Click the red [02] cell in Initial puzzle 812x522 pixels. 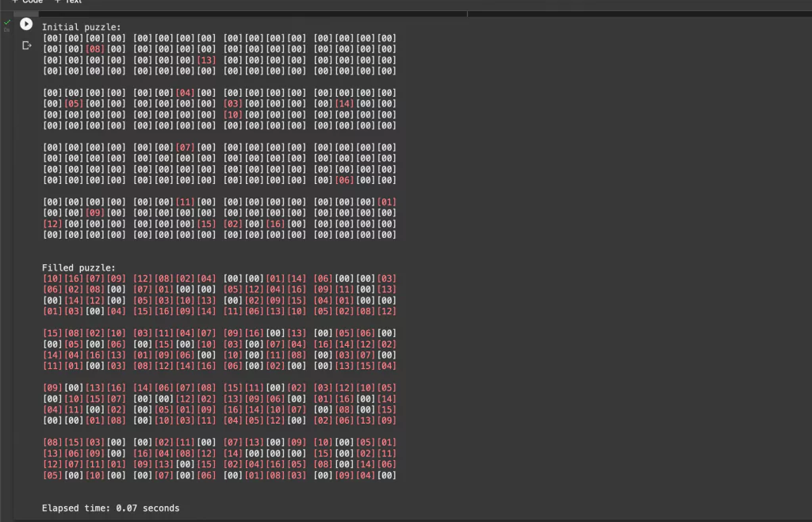coord(232,224)
